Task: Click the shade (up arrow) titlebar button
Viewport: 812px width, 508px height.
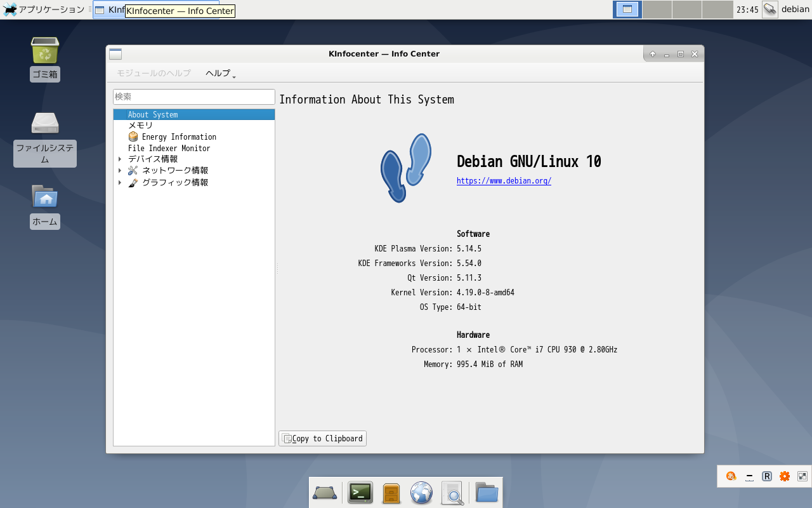Action: (652, 54)
